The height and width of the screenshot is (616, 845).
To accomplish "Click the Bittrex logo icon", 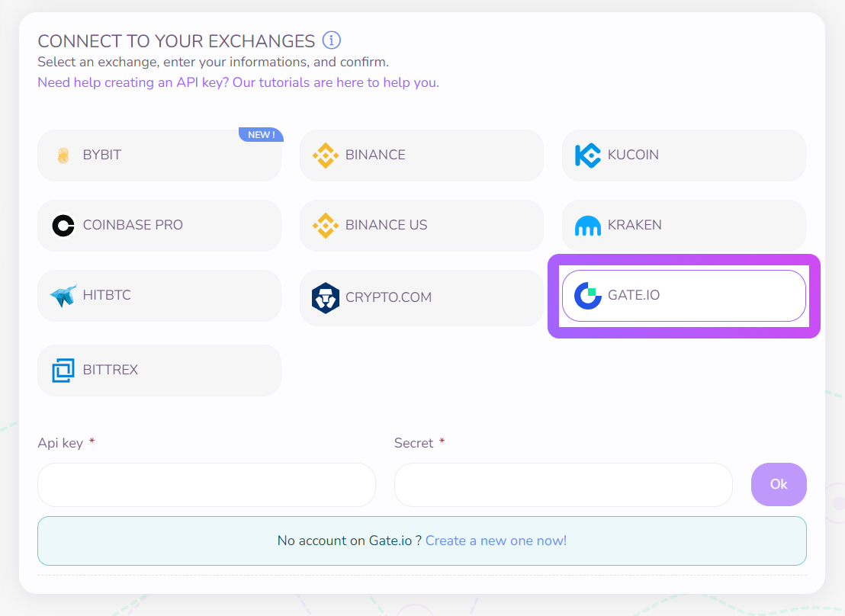I will pyautogui.click(x=63, y=371).
